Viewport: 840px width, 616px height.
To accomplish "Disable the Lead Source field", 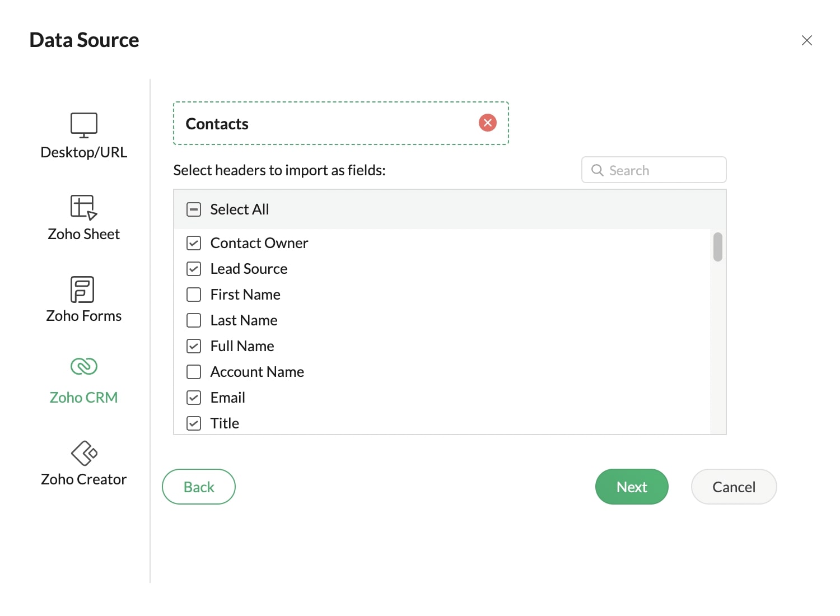I will click(x=193, y=269).
